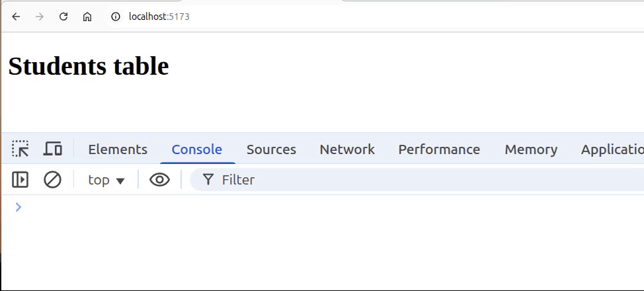The height and width of the screenshot is (291, 644).
Task: Open the Sources tab
Action: pyautogui.click(x=271, y=149)
